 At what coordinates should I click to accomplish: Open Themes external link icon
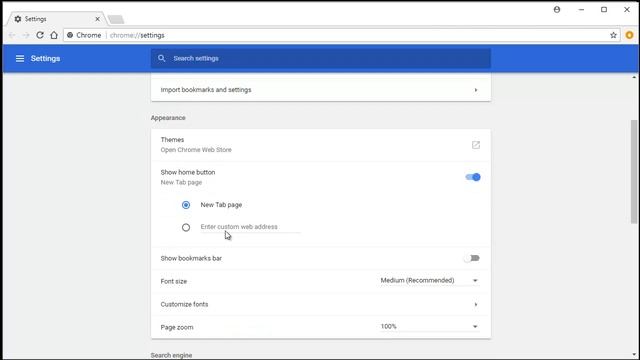pyautogui.click(x=476, y=145)
